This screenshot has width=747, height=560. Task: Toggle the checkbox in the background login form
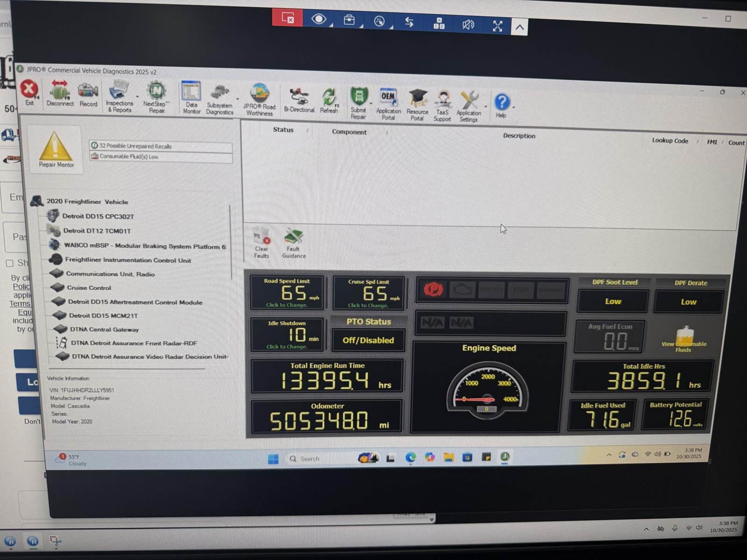coord(9,263)
